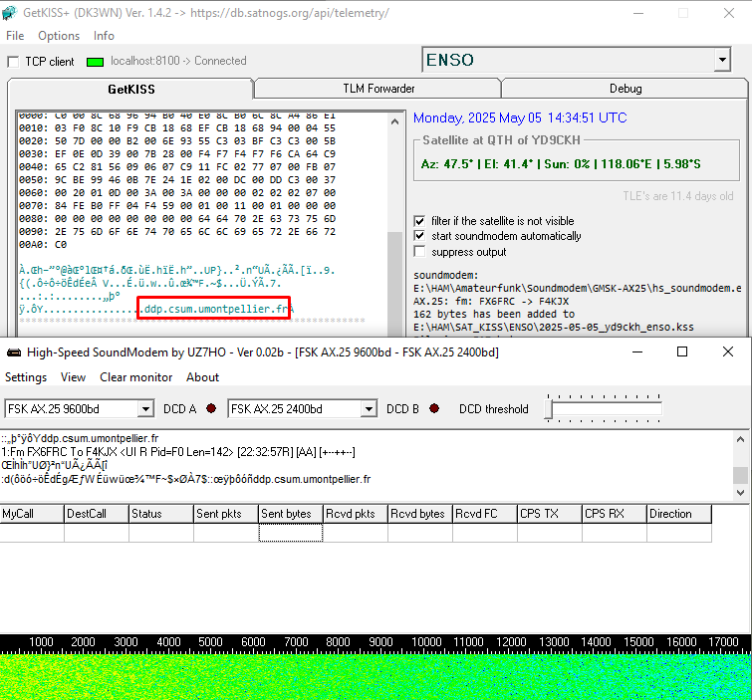Viewport: 752px width, 700px height.
Task: Click the AX.25 fm FX6FRC -> F4KJX log line
Action: coord(491,301)
